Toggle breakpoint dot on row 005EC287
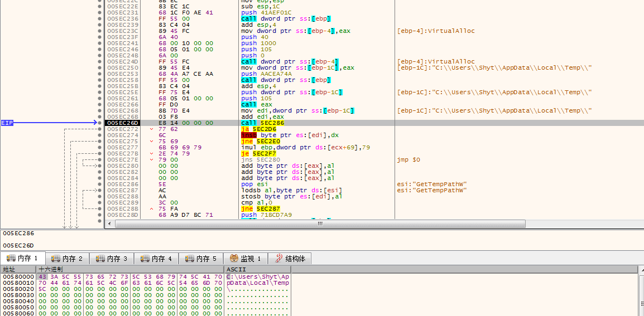Screen dimensions: 644x316 (x=100, y=191)
